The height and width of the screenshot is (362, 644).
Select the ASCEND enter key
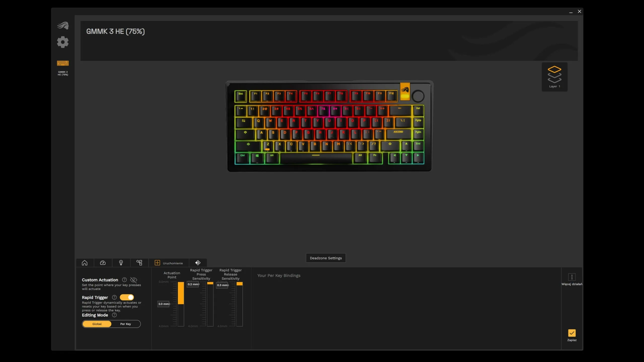tap(398, 134)
